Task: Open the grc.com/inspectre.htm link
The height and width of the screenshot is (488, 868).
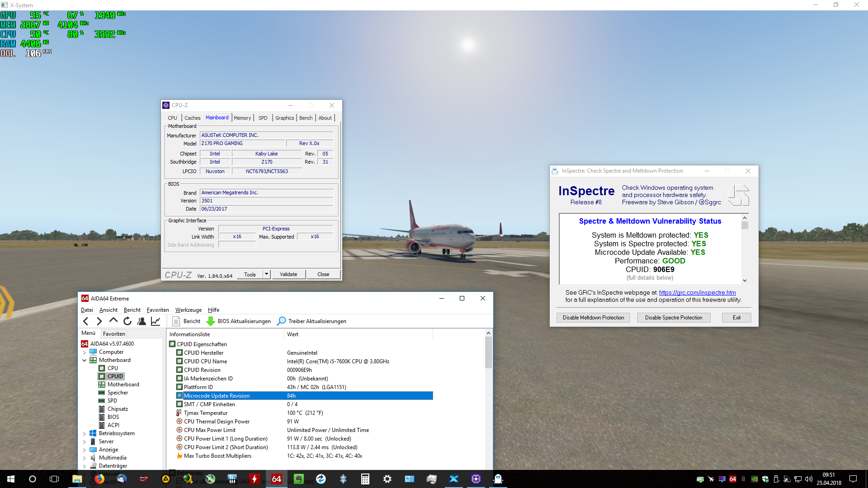Action: click(697, 292)
